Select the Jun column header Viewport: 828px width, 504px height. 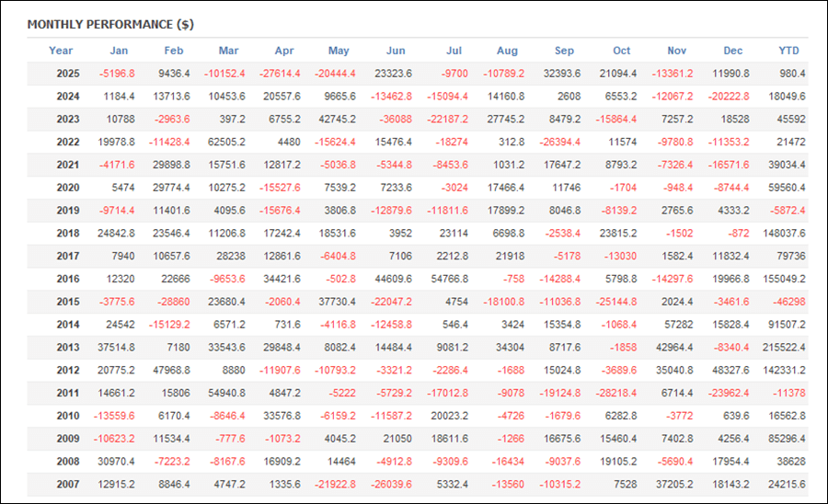[396, 51]
